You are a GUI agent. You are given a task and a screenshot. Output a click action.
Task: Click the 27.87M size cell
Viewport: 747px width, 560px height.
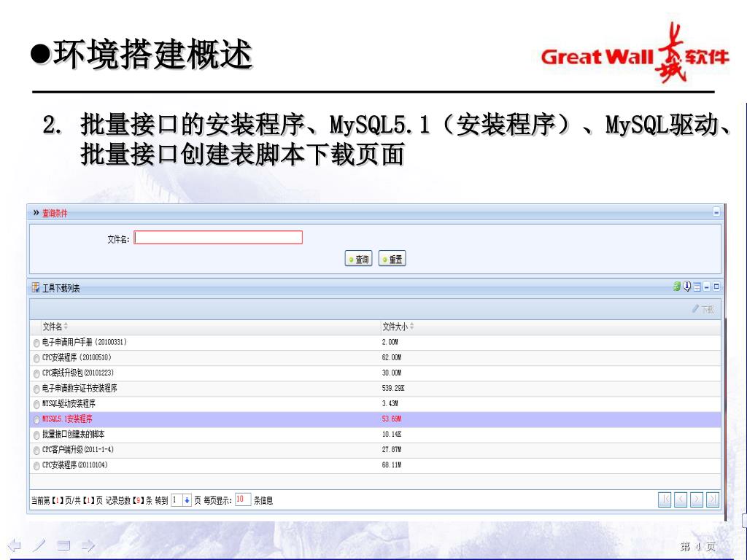click(392, 449)
